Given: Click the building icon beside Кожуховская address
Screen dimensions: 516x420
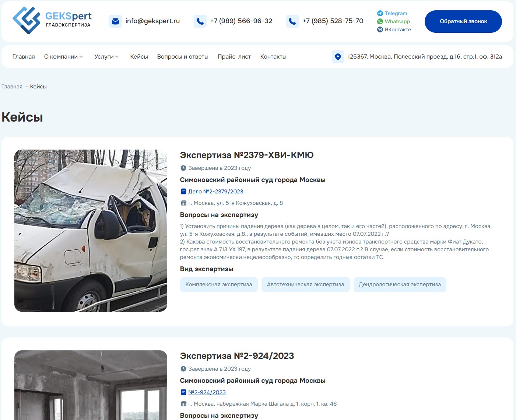Looking at the screenshot, I should [183, 203].
